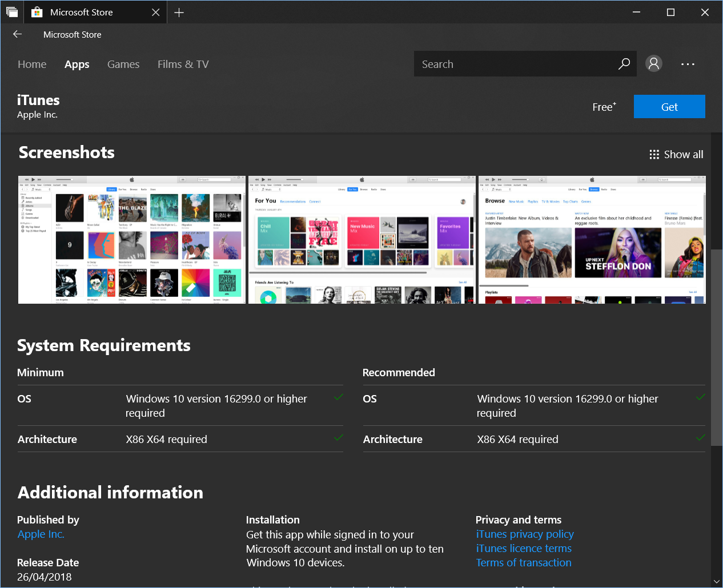Open the Games tab
723x588 pixels.
(x=123, y=65)
